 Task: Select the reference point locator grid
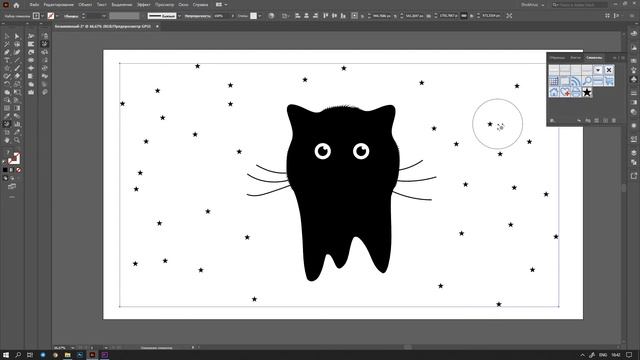pos(354,16)
